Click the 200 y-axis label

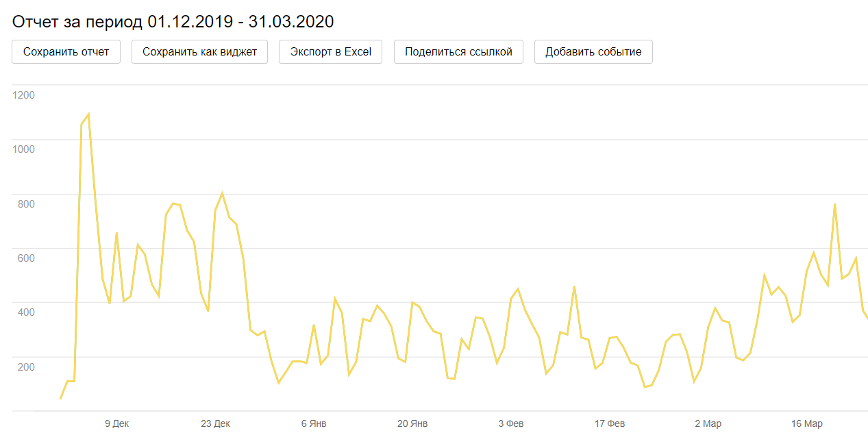tap(25, 367)
